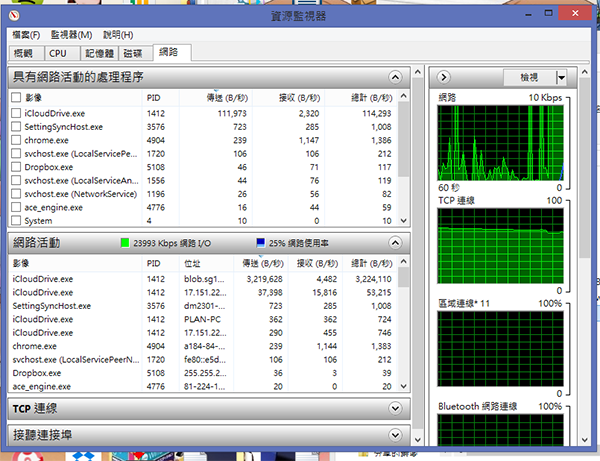Check the iCloudDrive.exe process checkbox

[16, 114]
